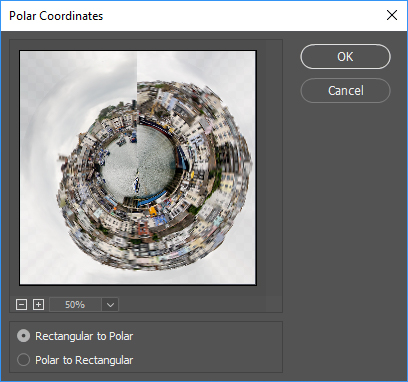
Task: Click the minus zoom-out icon below preview
Action: click(x=21, y=304)
